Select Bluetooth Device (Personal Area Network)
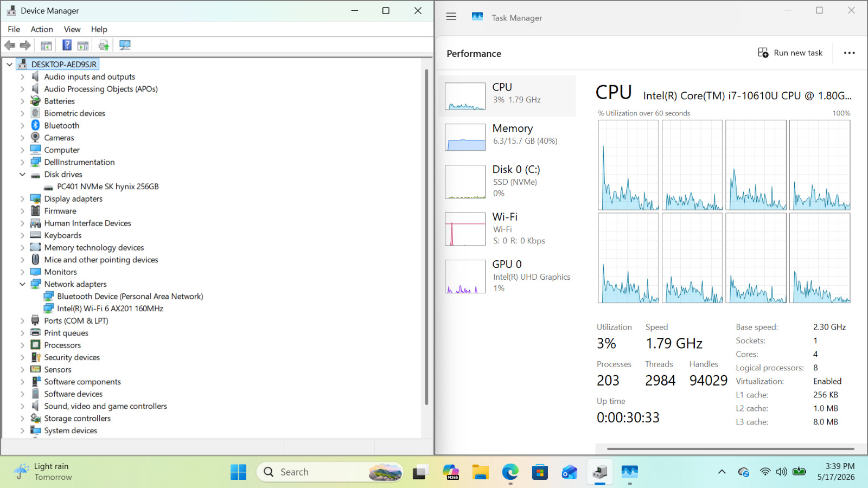 pyautogui.click(x=130, y=297)
